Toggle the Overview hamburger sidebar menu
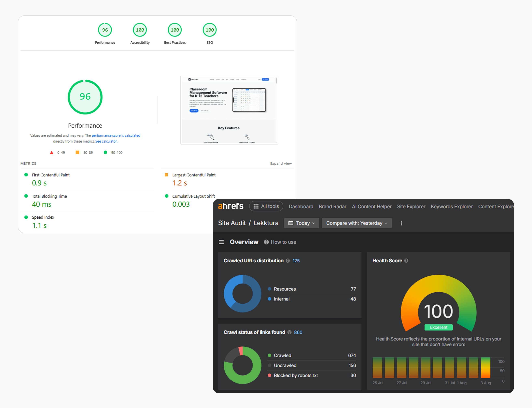 [x=221, y=242]
